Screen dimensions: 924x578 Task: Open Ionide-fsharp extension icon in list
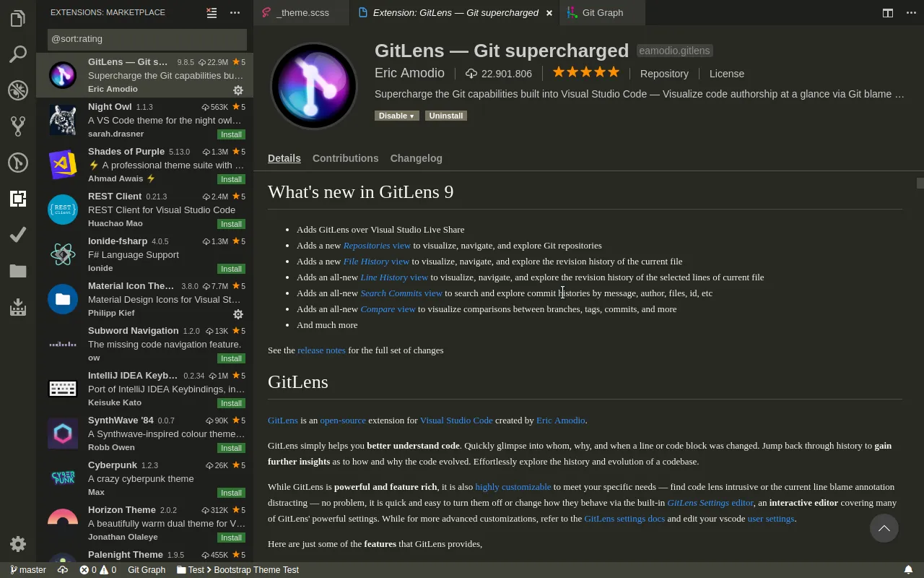[x=63, y=254]
